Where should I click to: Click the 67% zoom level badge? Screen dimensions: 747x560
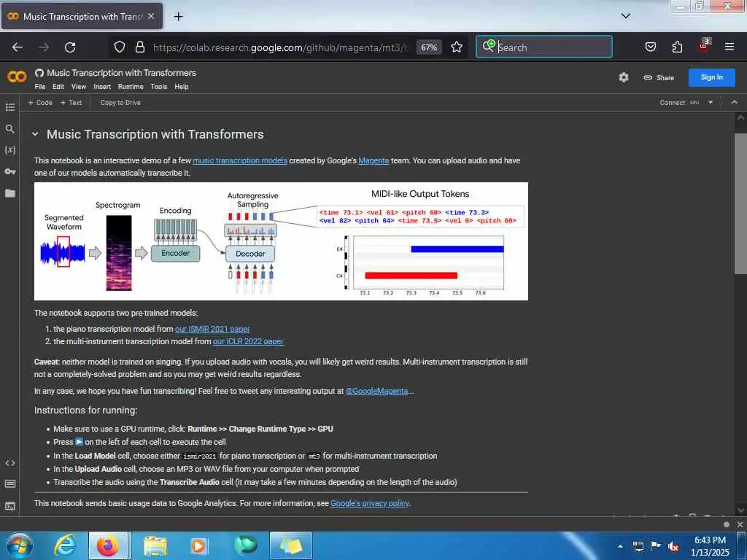(429, 47)
